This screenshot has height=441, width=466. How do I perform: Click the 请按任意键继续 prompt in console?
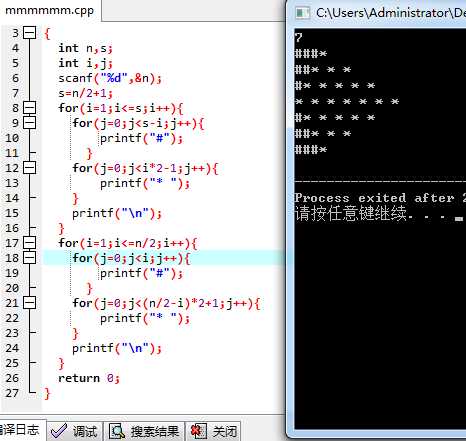[x=351, y=213]
